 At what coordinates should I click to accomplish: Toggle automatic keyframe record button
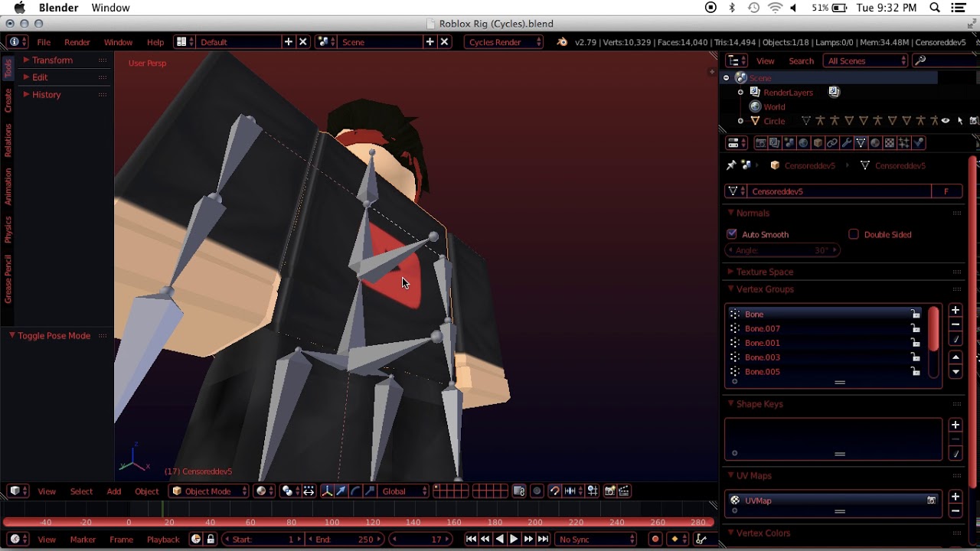655,540
